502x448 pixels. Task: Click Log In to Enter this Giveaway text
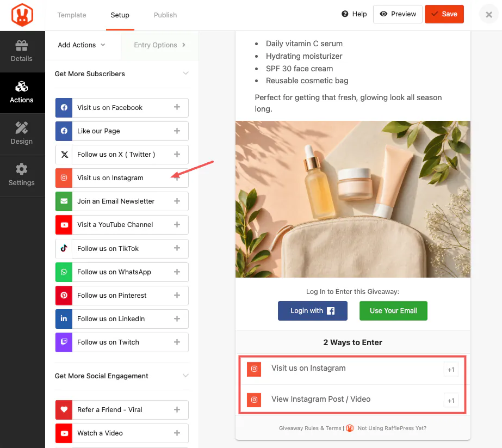tap(352, 292)
